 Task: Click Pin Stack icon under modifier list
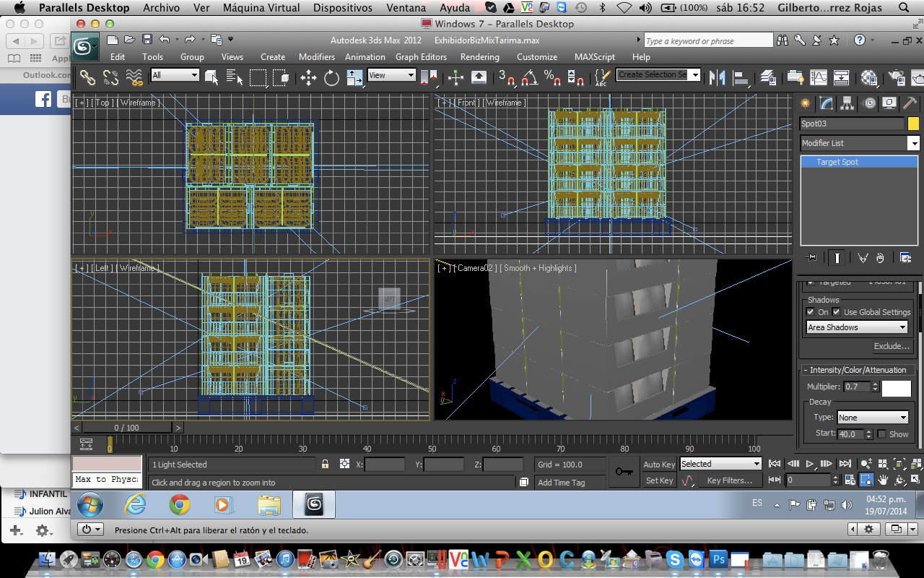point(812,257)
